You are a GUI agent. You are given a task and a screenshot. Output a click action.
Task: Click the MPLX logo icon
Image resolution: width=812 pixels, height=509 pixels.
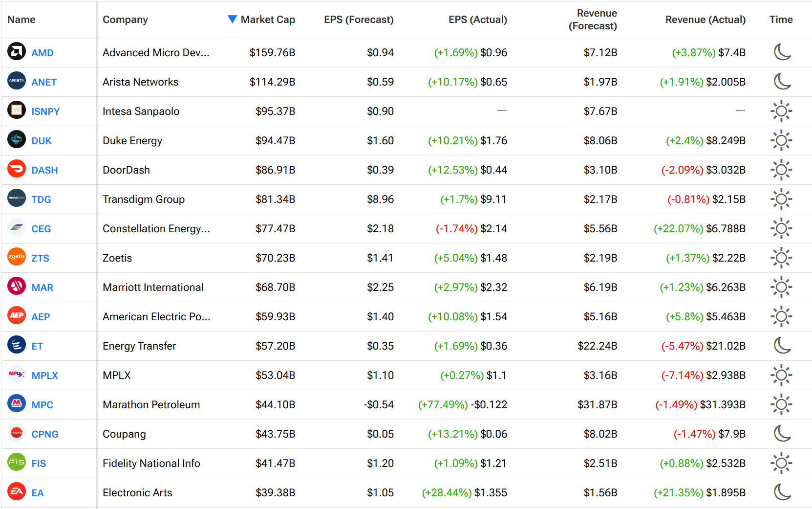17,374
